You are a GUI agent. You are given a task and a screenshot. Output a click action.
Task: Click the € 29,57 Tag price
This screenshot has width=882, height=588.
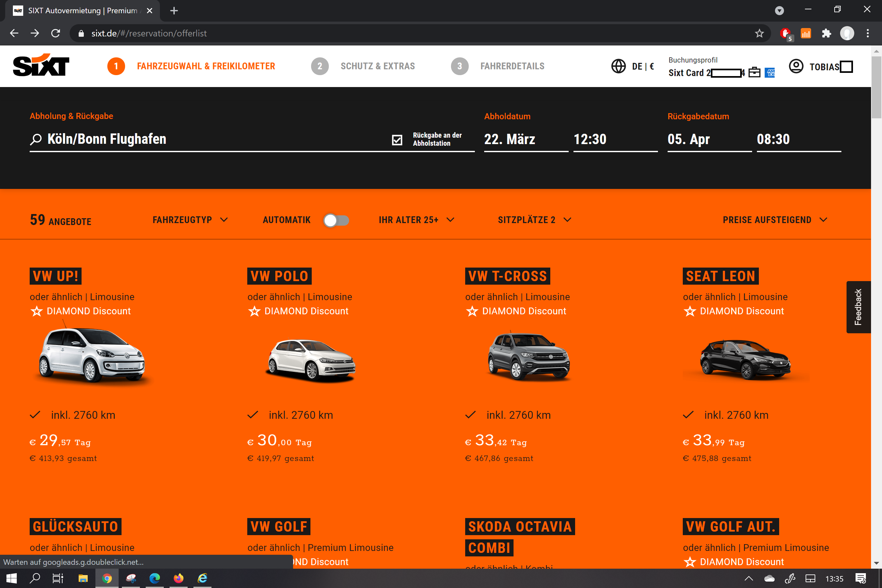point(60,441)
